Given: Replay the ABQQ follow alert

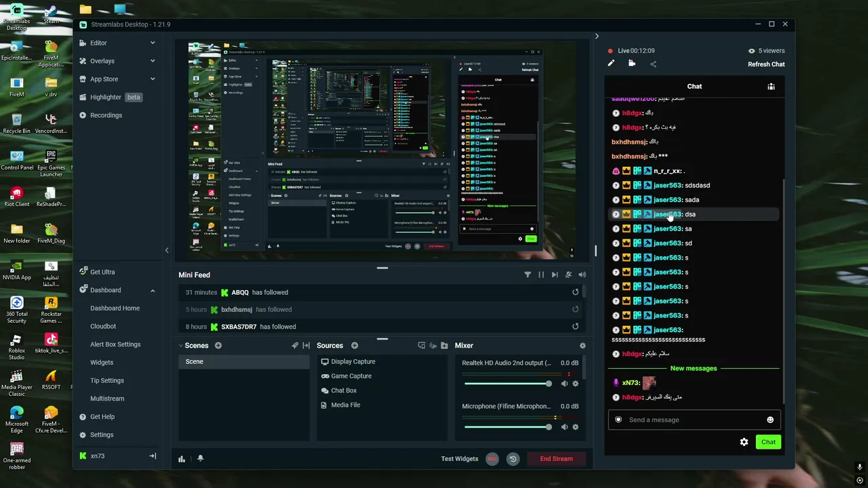Looking at the screenshot, I should (x=575, y=292).
